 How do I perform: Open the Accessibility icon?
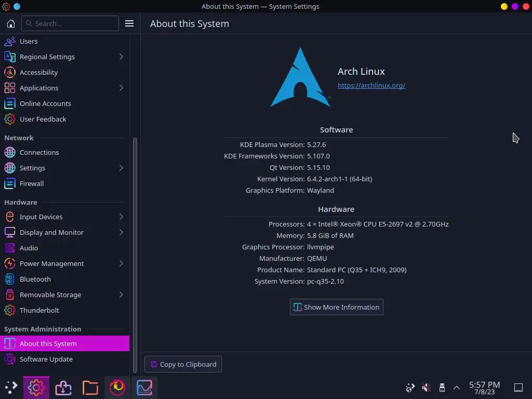10,72
